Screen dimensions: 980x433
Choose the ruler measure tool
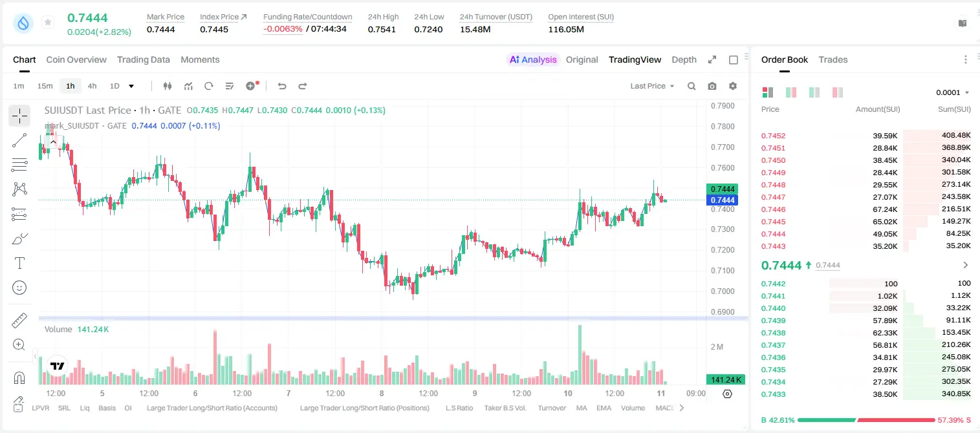[19, 320]
